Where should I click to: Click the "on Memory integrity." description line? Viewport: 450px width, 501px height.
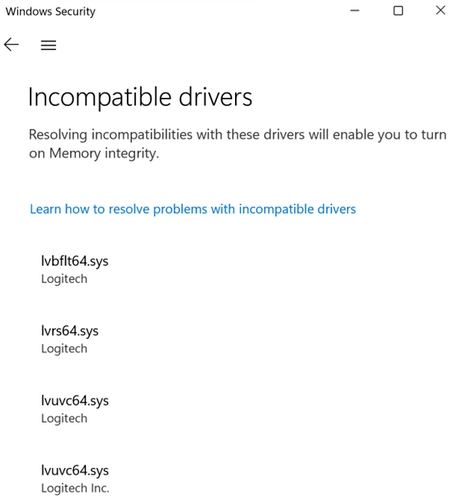(x=94, y=153)
